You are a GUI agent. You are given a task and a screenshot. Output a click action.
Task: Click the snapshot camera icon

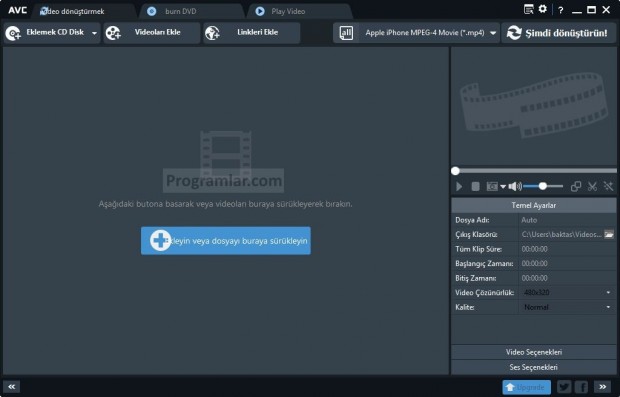492,186
